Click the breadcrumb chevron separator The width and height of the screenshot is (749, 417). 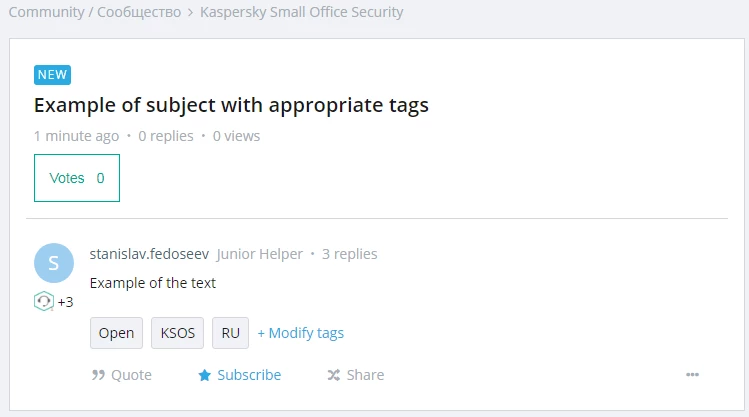pyautogui.click(x=191, y=12)
